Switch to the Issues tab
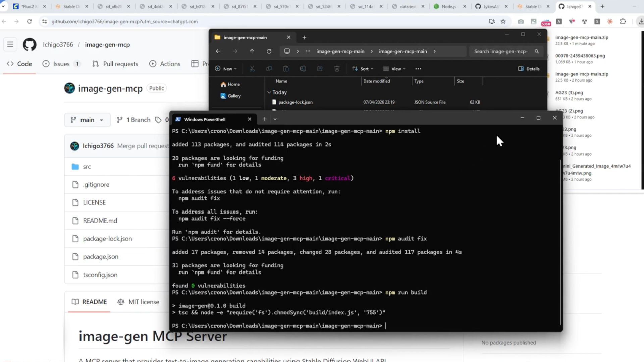644x362 pixels. tap(61, 64)
